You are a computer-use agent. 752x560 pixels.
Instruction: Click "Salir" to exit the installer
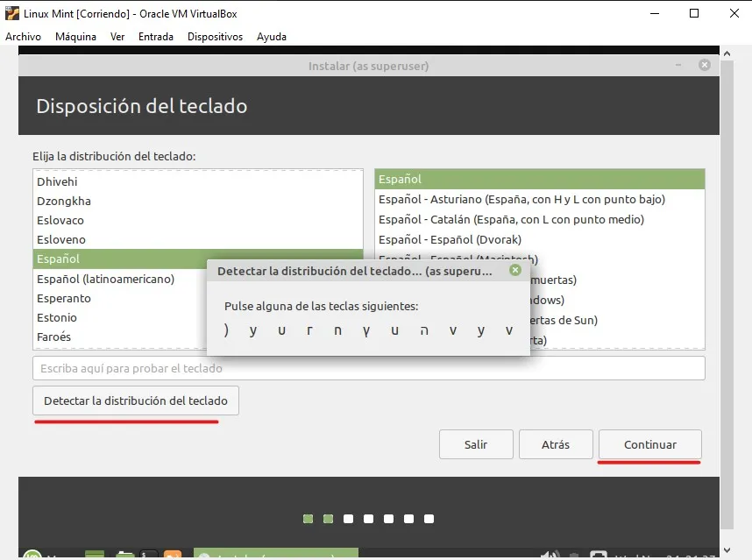(x=476, y=444)
